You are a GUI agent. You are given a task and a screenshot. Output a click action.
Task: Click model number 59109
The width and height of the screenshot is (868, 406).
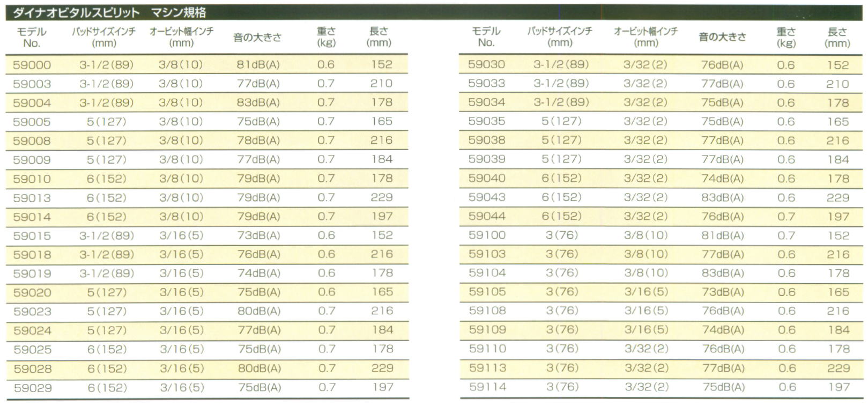pyautogui.click(x=487, y=329)
